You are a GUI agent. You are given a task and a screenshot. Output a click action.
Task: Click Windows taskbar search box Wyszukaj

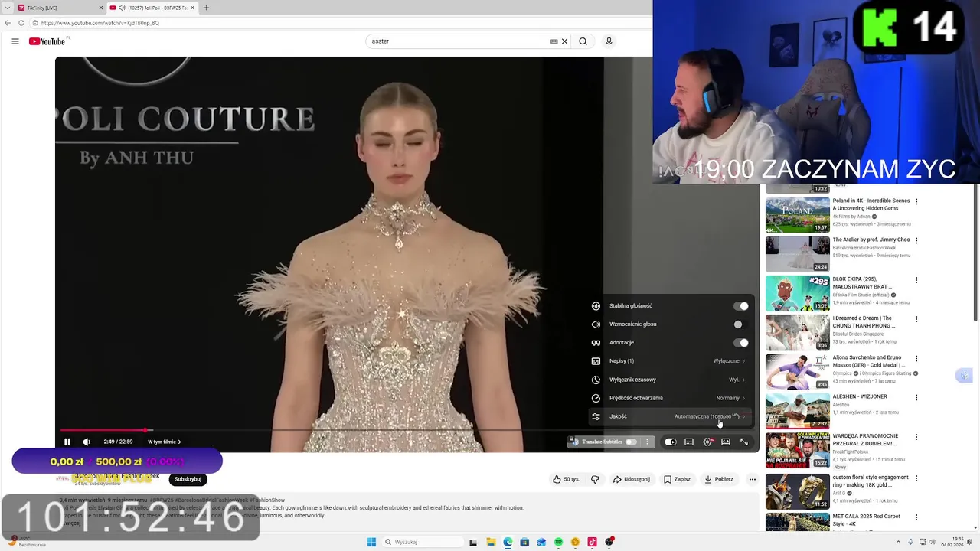point(423,542)
